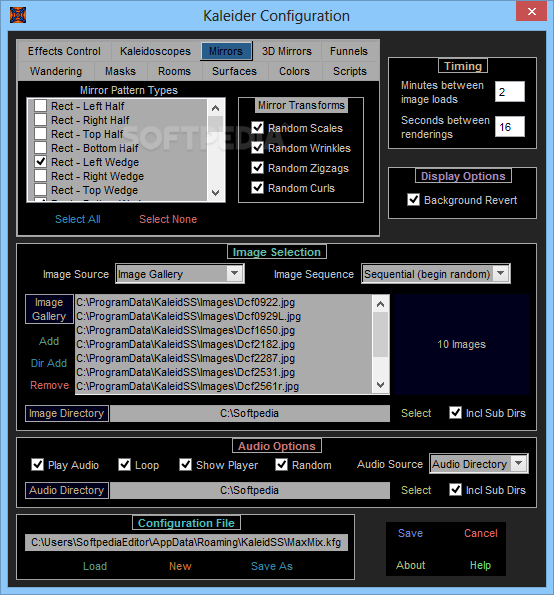Click the minutes between image loads field

coord(510,92)
